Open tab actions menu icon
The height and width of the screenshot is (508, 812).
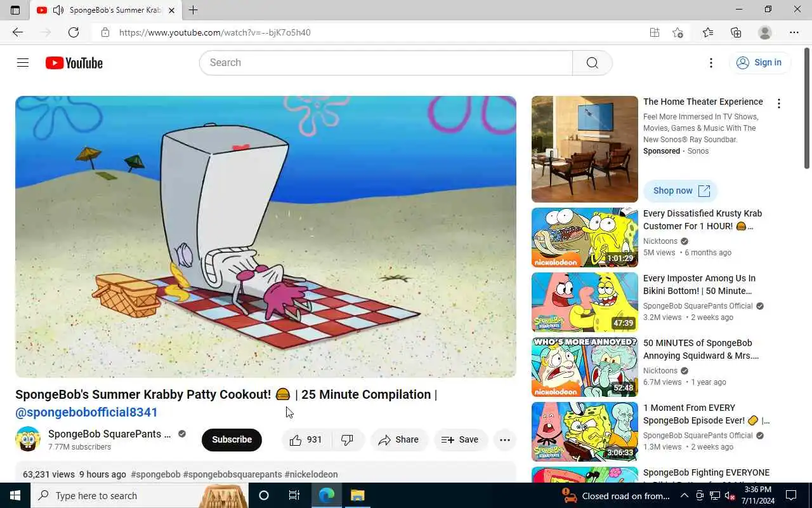[15, 10]
